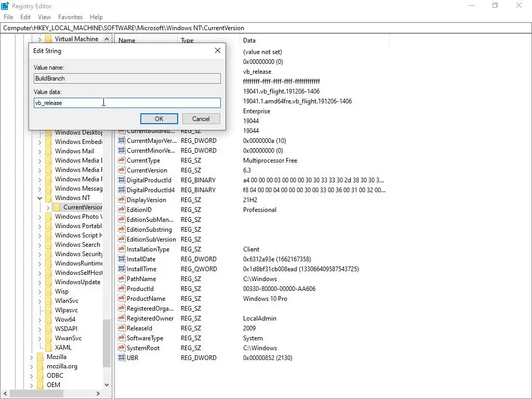Open the Help menu
This screenshot has height=399, width=532.
click(x=96, y=17)
